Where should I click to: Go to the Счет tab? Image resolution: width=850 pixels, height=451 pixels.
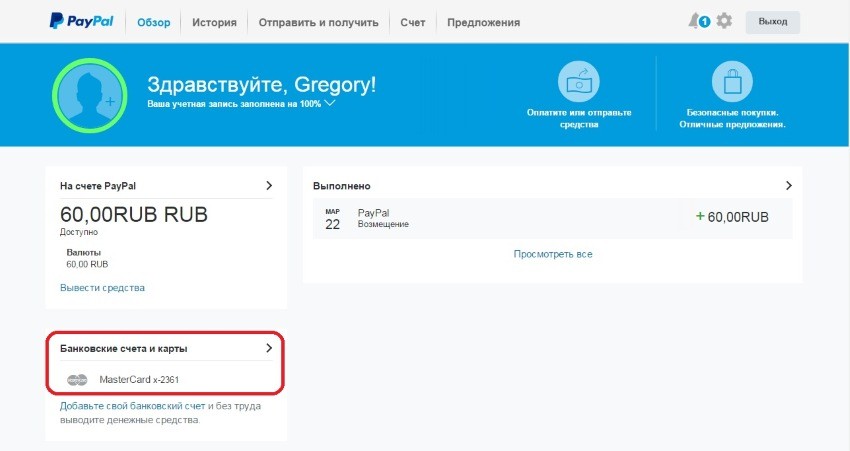413,22
